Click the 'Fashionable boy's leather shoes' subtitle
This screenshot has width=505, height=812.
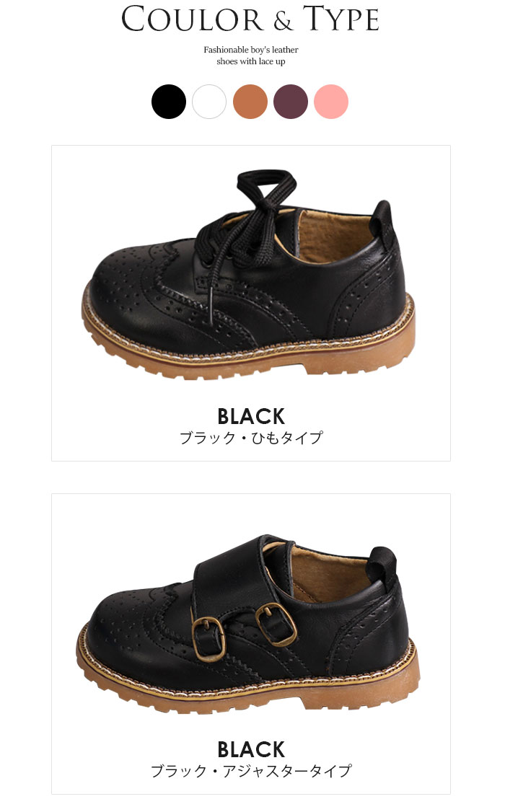(x=250, y=56)
